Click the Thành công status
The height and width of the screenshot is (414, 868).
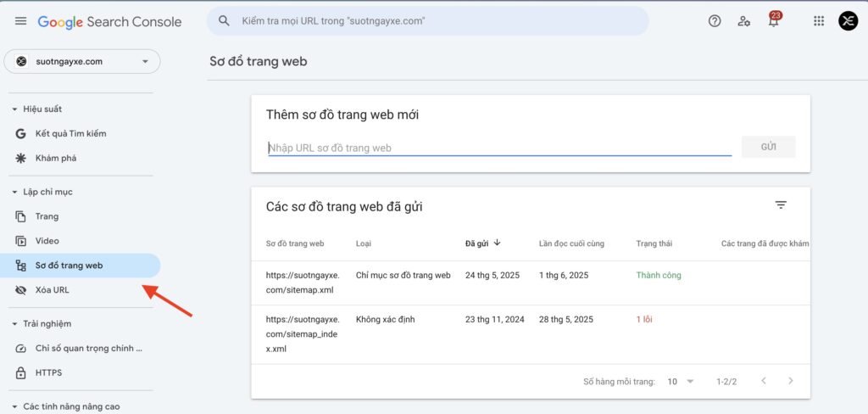[x=659, y=276]
